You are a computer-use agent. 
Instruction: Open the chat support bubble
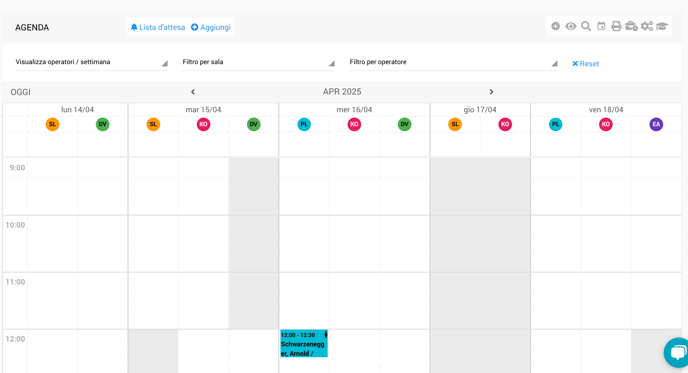pyautogui.click(x=677, y=352)
